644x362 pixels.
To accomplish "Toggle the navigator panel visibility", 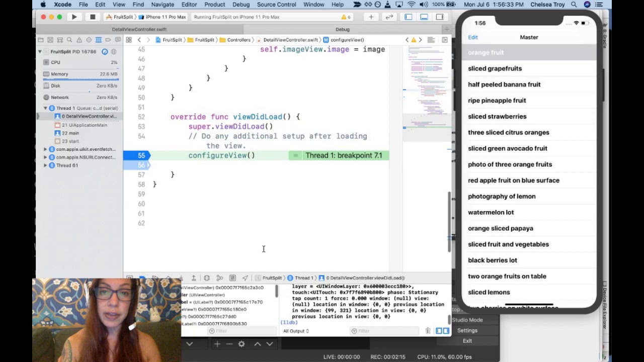I will tap(408, 17).
